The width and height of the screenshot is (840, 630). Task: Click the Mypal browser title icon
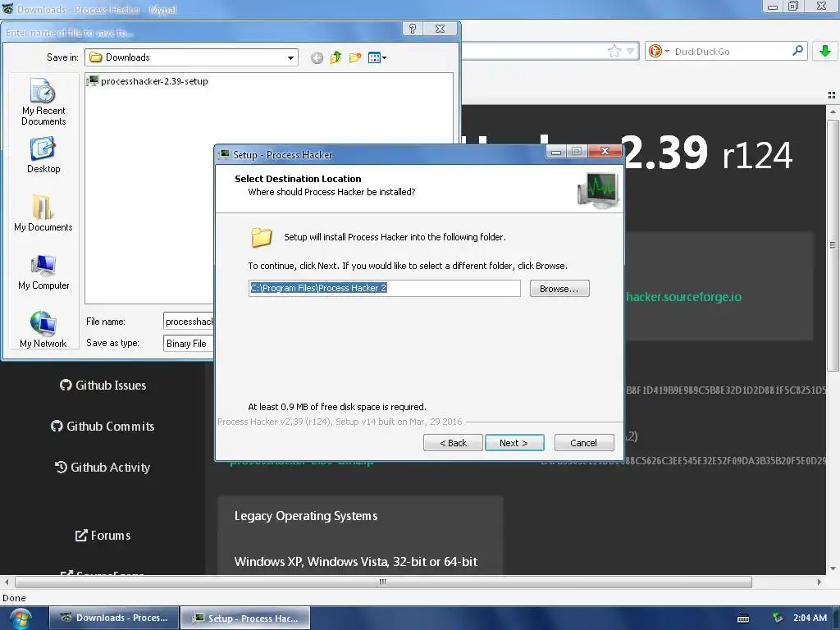tap(7, 8)
